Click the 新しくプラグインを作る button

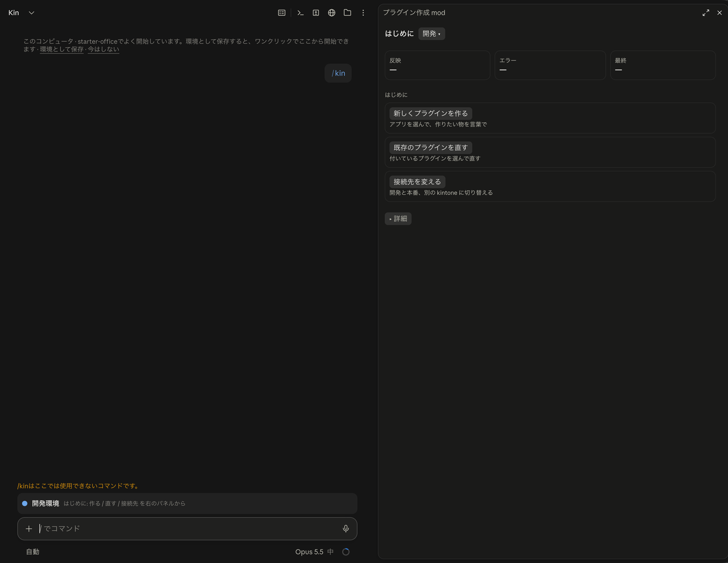tap(431, 113)
